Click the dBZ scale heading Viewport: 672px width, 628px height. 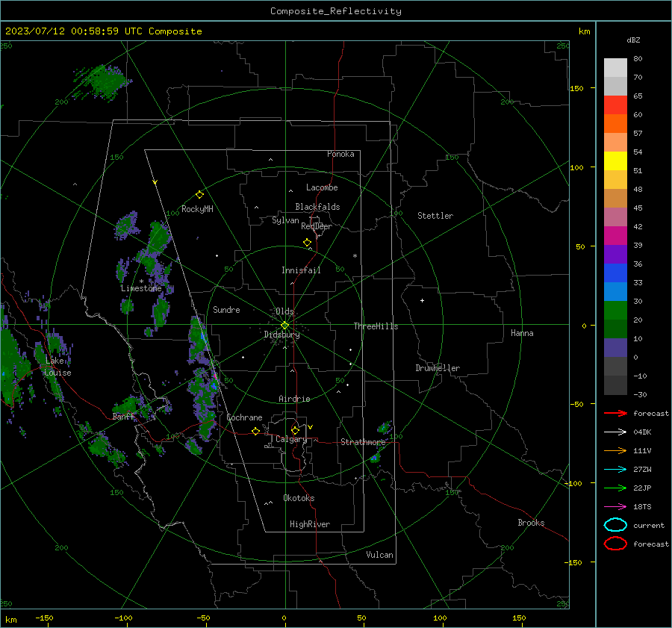tap(633, 40)
